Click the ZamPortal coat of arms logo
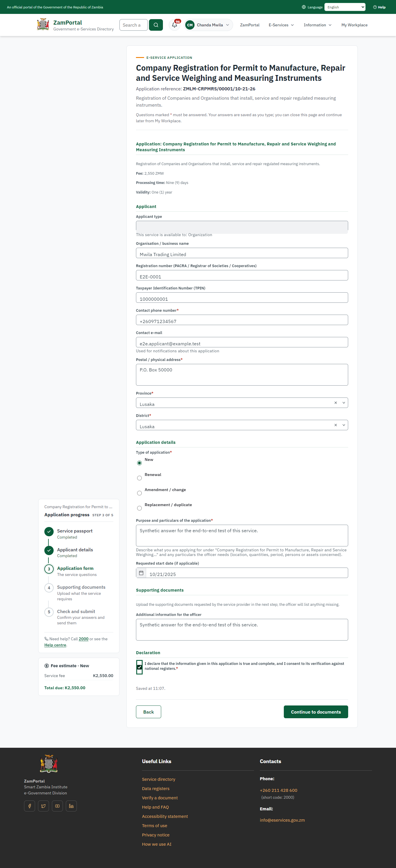396x868 pixels. click(x=43, y=25)
